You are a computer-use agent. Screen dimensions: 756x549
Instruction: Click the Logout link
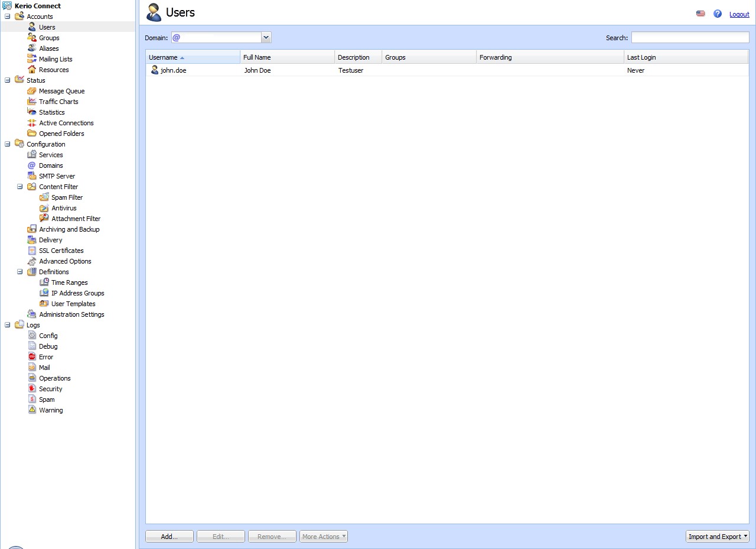tap(739, 14)
